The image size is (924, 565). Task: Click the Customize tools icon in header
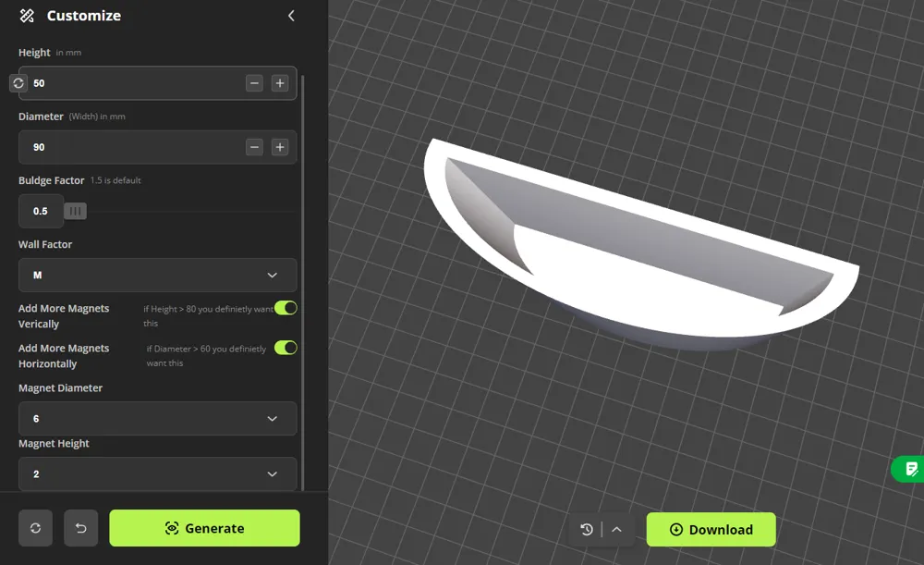pos(27,16)
